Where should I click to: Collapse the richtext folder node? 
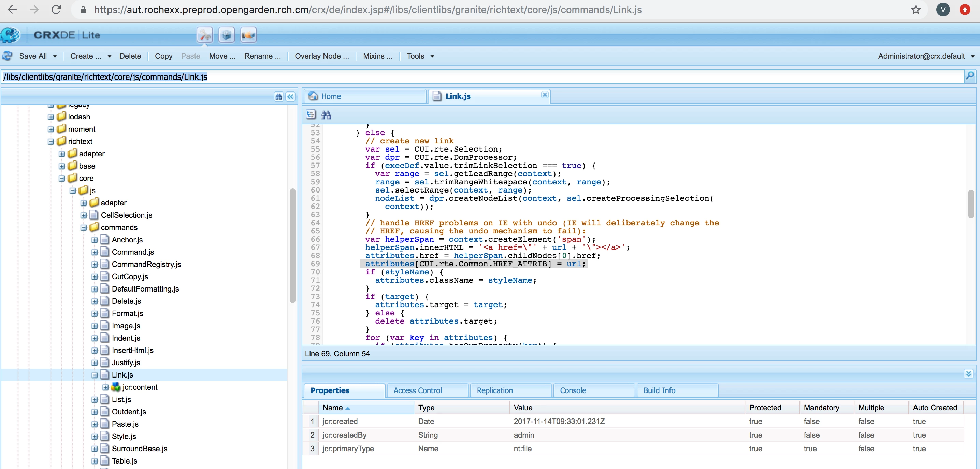pyautogui.click(x=51, y=142)
